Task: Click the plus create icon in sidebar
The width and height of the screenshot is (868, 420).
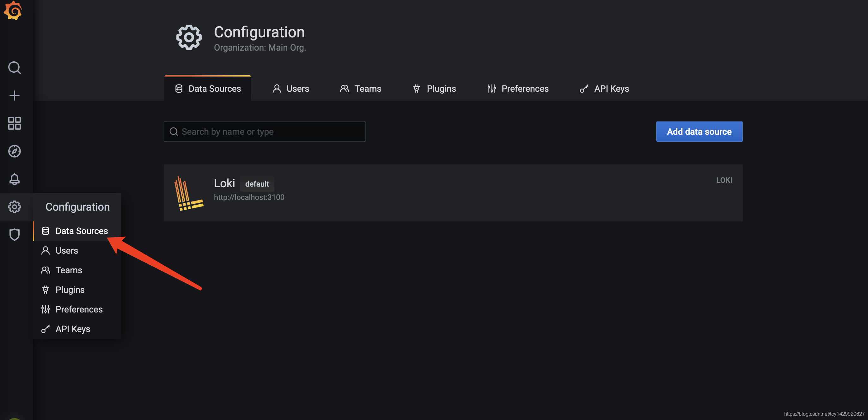Action: 15,96
